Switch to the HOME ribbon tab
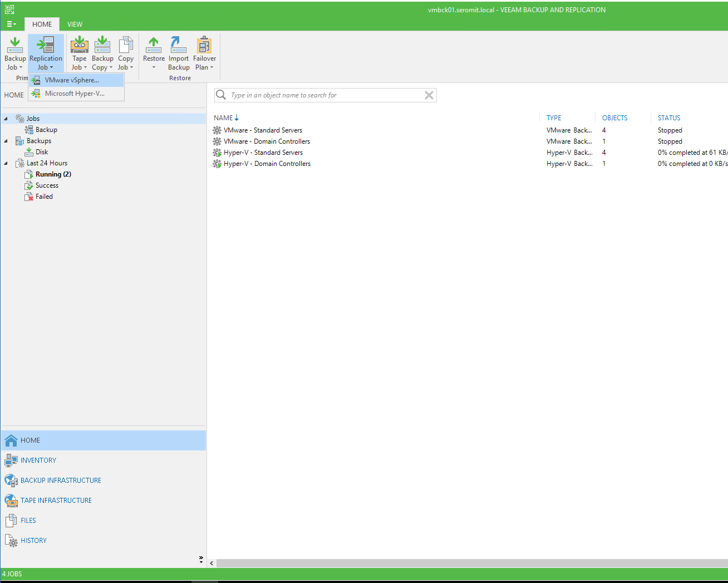The image size is (728, 583). click(x=42, y=24)
